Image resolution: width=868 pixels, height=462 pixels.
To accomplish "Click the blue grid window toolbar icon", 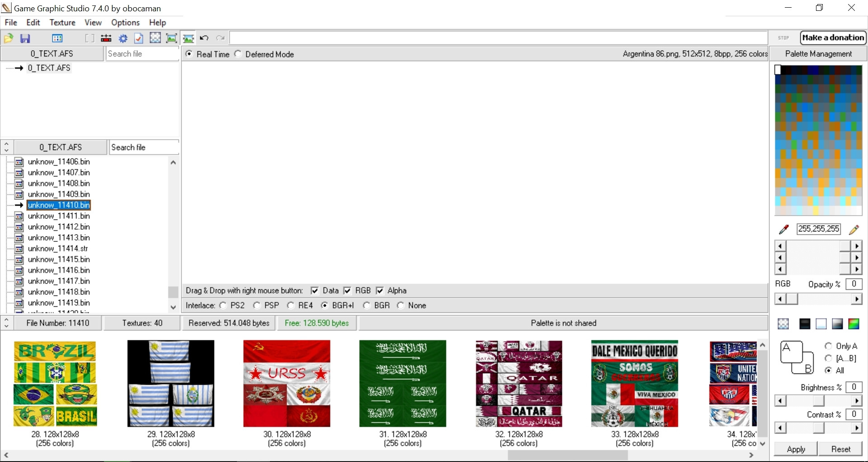I will (x=57, y=38).
